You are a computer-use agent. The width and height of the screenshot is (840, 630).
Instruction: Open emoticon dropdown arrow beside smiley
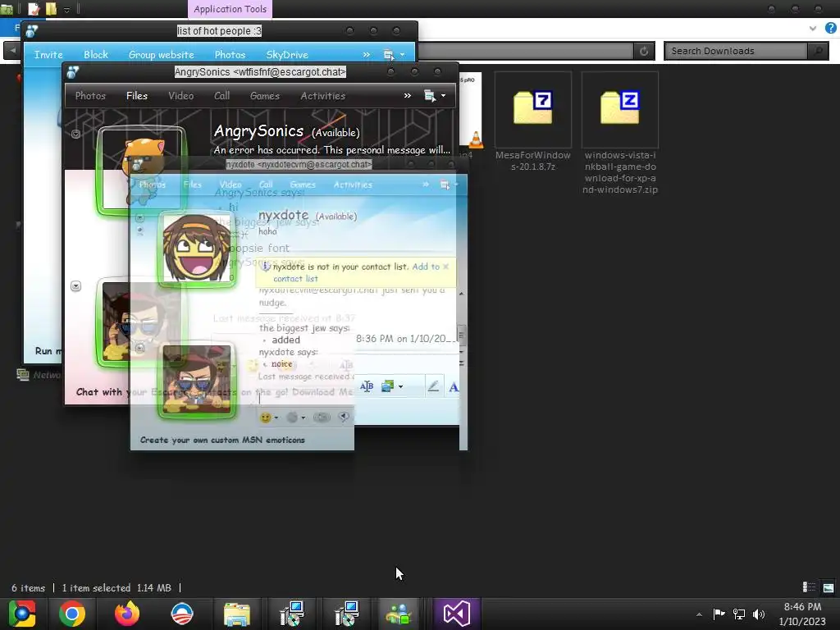point(276,418)
